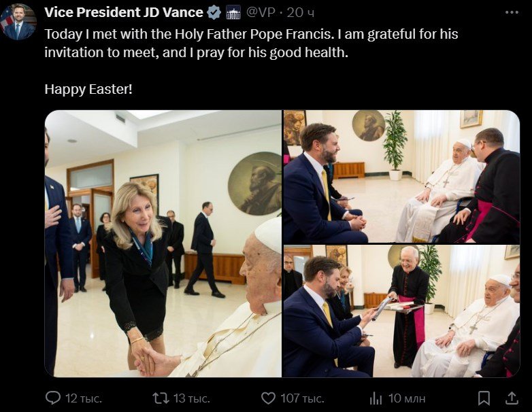The width and height of the screenshot is (532, 412).
Task: Open JD Vance's profile avatar
Action: click(x=18, y=21)
